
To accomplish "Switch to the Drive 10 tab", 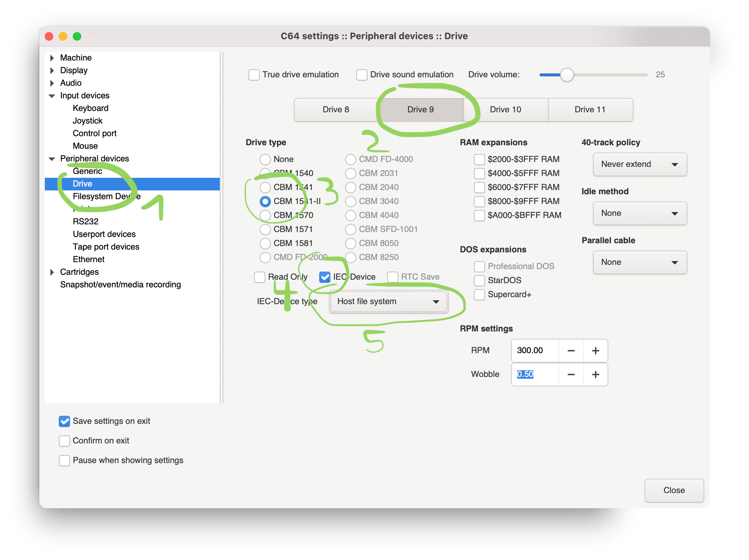I will pyautogui.click(x=505, y=110).
